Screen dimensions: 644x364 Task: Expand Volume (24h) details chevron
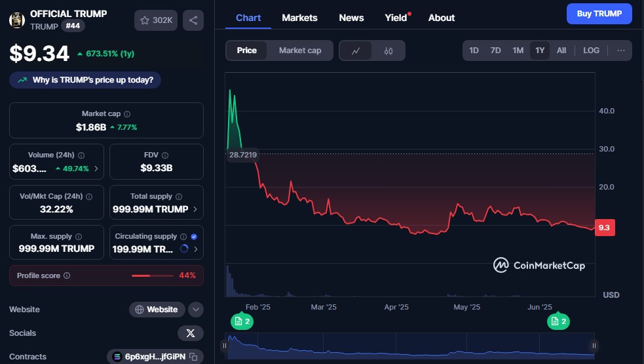click(96, 169)
